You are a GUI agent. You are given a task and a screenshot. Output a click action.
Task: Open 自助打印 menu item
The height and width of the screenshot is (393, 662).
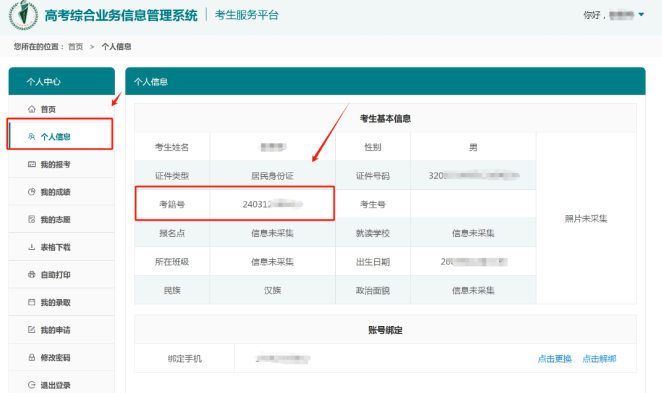(61, 275)
